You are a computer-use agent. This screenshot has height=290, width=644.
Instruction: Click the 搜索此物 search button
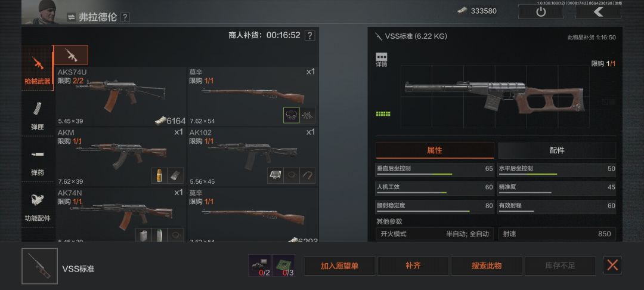pos(487,266)
